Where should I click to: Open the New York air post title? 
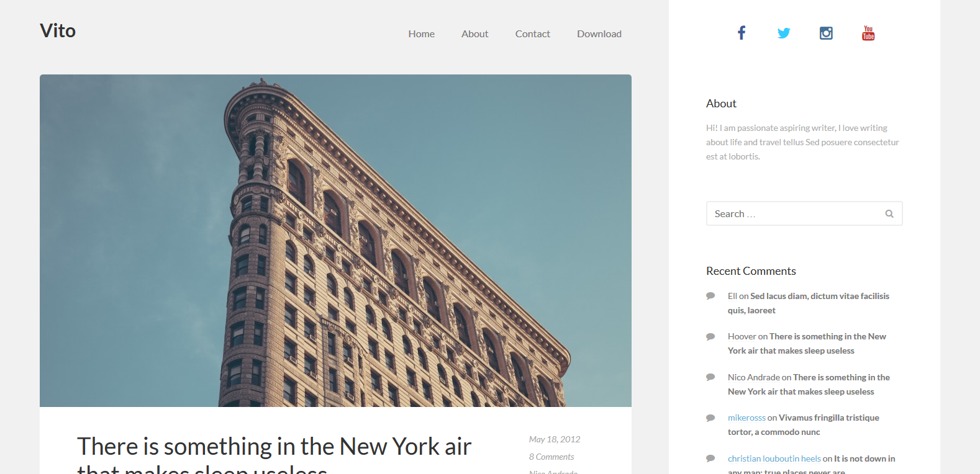coord(274,447)
